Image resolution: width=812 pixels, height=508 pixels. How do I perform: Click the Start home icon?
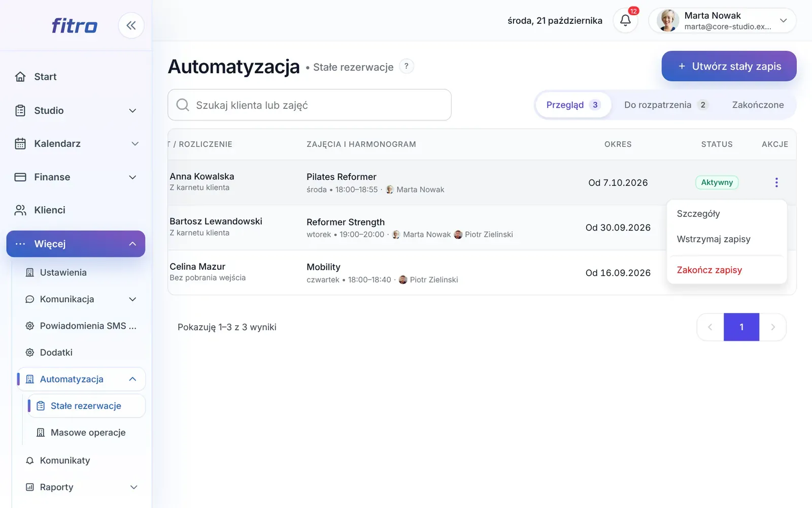(x=20, y=77)
